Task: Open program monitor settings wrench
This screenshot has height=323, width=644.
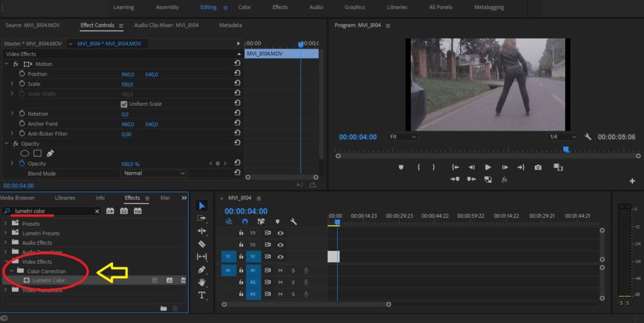Action: pos(587,137)
